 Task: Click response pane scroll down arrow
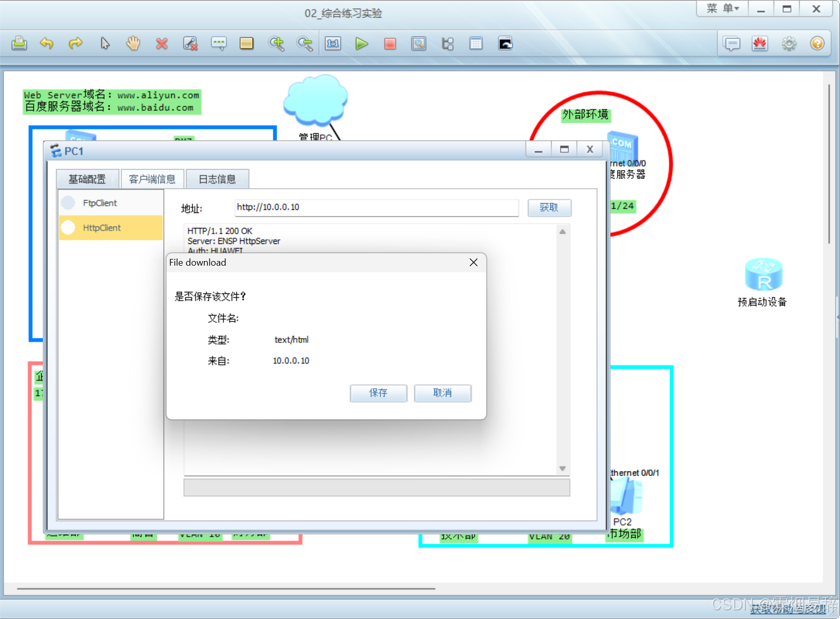coord(563,468)
